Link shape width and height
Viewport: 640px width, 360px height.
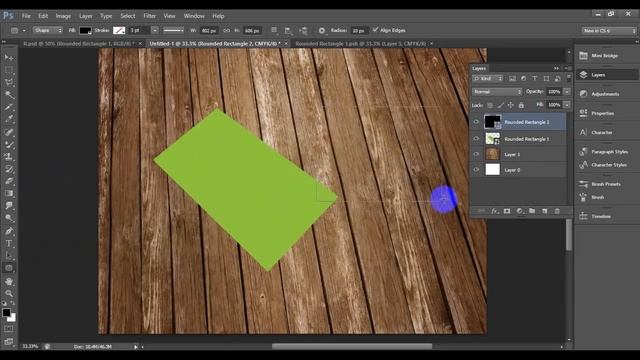(226, 31)
